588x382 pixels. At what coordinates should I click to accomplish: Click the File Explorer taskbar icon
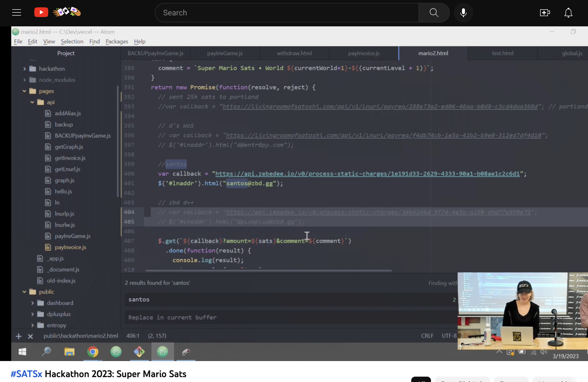69,352
